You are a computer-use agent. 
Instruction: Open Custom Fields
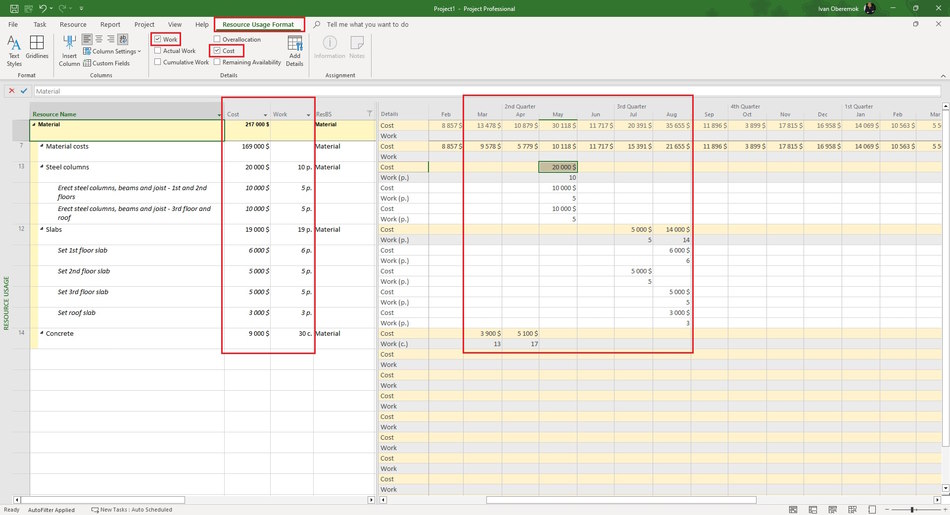click(106, 63)
